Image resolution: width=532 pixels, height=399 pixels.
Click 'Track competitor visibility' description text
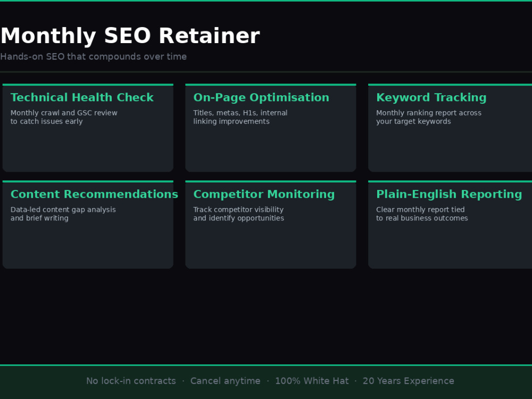click(238, 210)
